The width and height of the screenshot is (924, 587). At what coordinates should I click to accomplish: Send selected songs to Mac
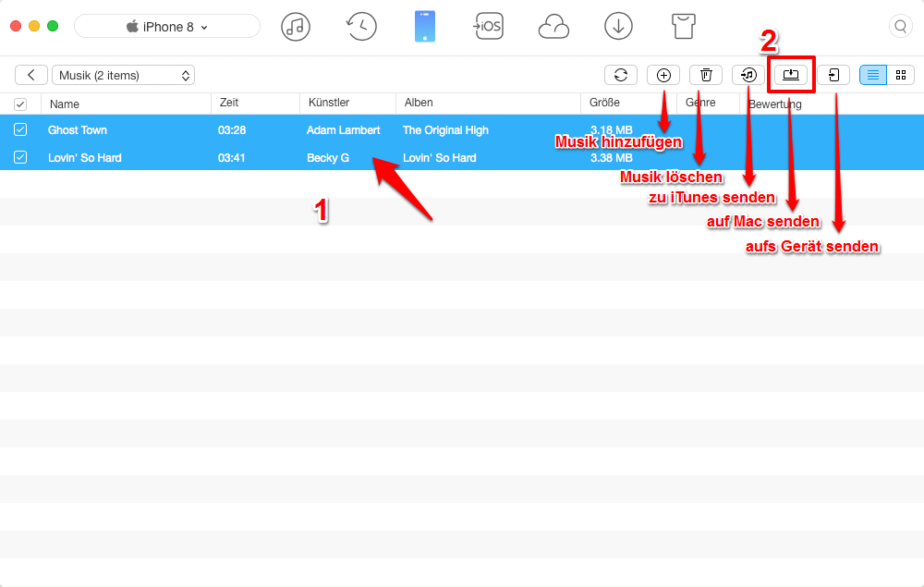791,75
